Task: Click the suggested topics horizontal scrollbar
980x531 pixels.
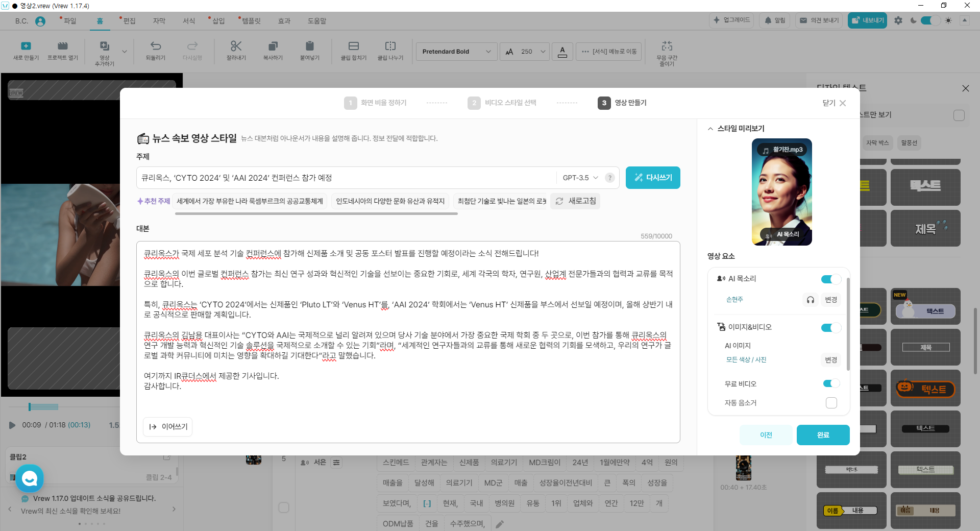Action: 316,213
